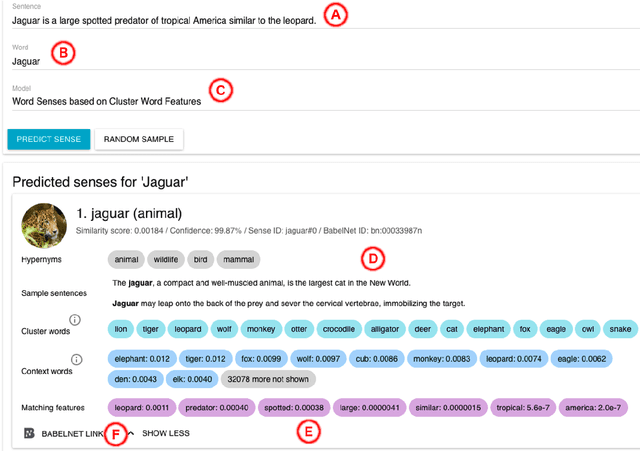Viewport: 640px width, 451px height.
Task: Click the info icon beside Cluster words
Action: pyautogui.click(x=75, y=321)
